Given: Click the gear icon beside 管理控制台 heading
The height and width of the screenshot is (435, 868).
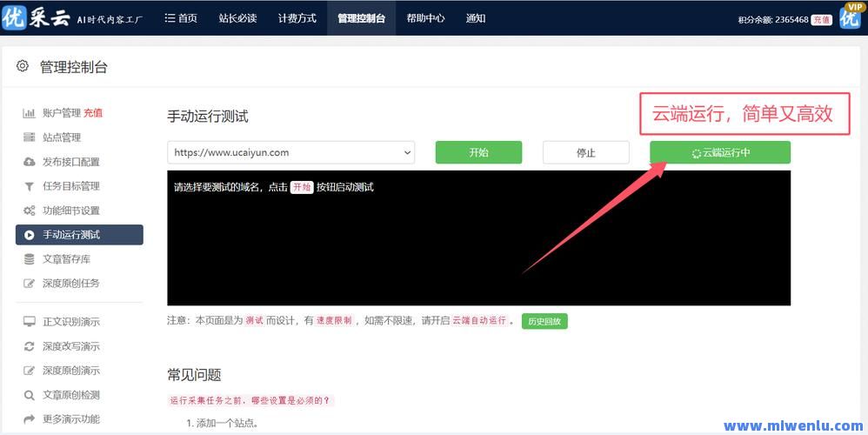Looking at the screenshot, I should coord(22,66).
